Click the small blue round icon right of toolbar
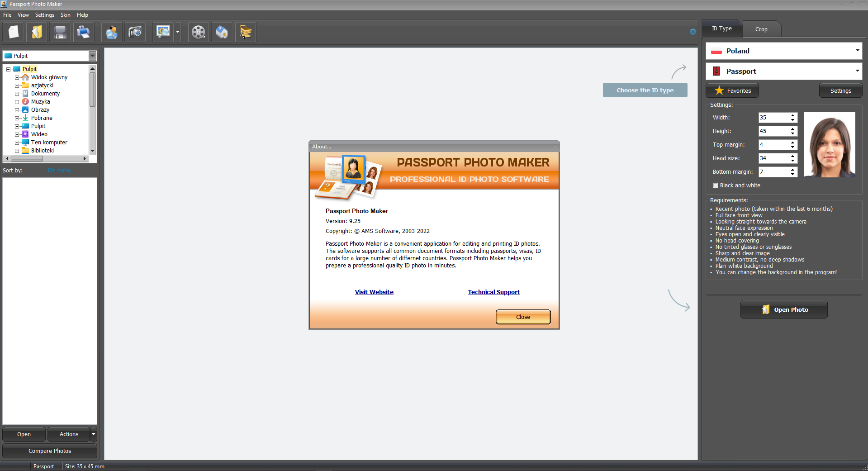 point(693,32)
